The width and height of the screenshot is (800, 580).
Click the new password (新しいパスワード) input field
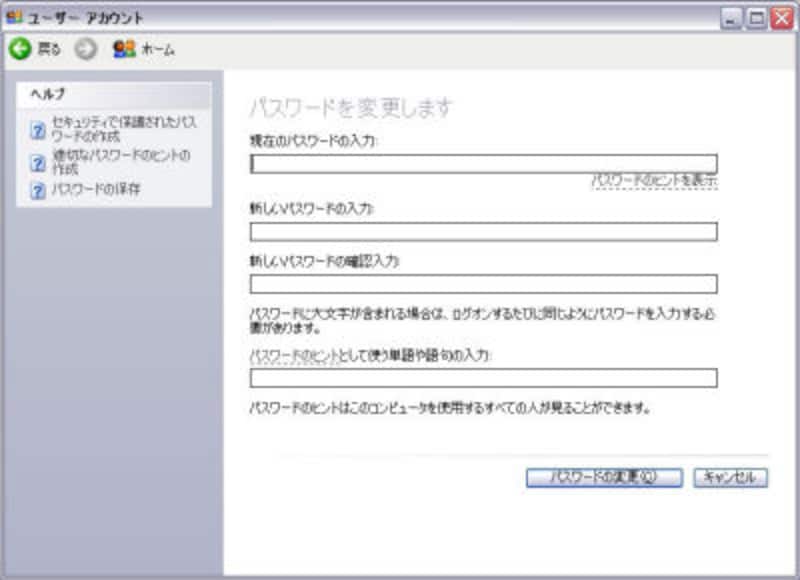coord(483,232)
